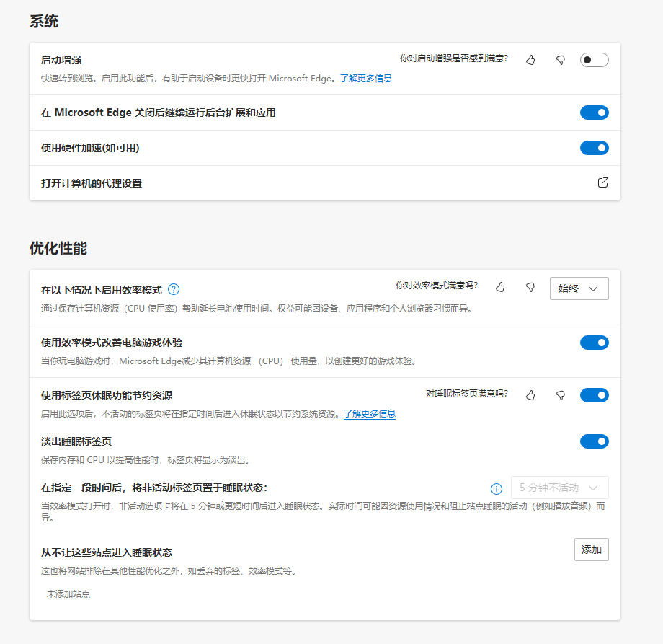
Task: Click info icon next to 5 分钟不活动
Action: click(x=497, y=489)
